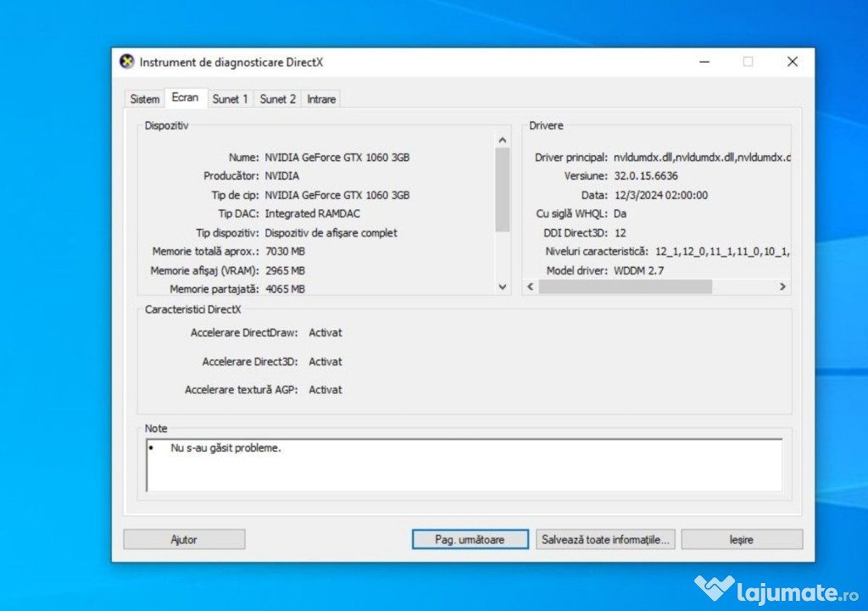The height and width of the screenshot is (611, 868).
Task: Click the Tip de cip value text
Action: click(337, 196)
